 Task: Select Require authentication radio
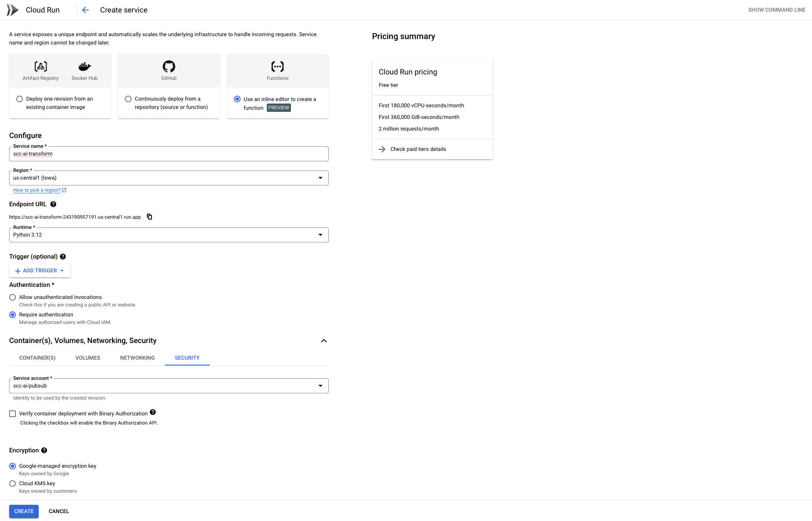[12, 315]
